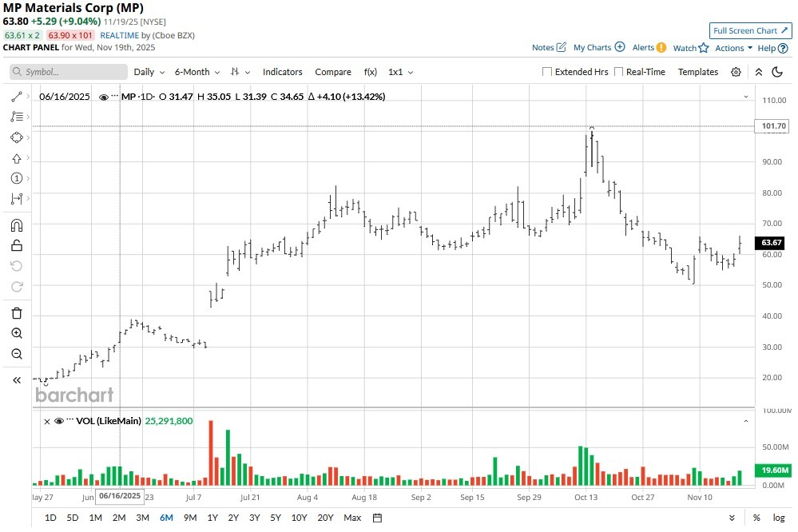Collapse the left drawing toolbar
Viewport: 798px width, 532px height.
(17, 380)
